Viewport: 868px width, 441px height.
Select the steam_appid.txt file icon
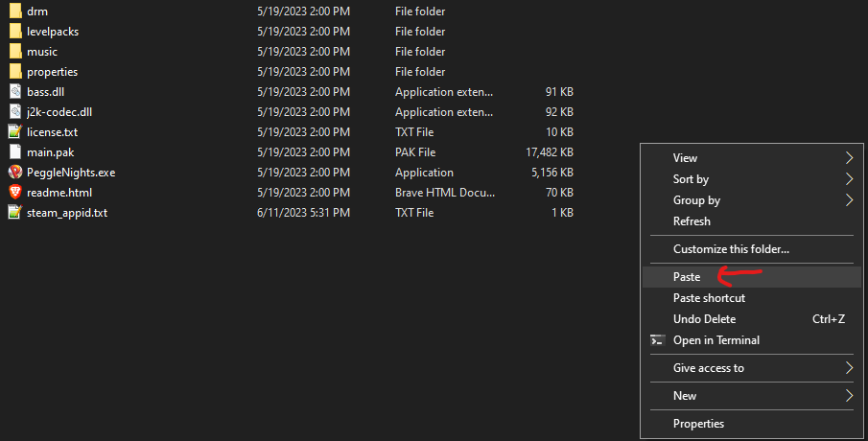coord(15,213)
